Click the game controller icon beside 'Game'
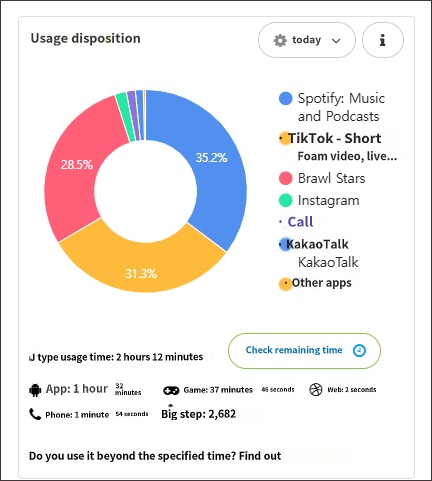The height and width of the screenshot is (481, 432). [x=171, y=390]
